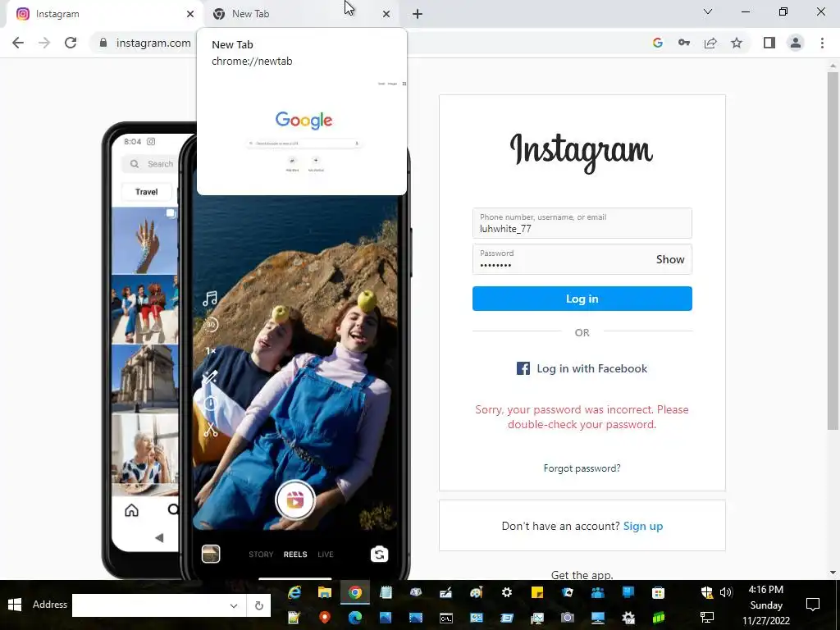Bookmark this page with the star
The height and width of the screenshot is (630, 840).
[x=737, y=43]
